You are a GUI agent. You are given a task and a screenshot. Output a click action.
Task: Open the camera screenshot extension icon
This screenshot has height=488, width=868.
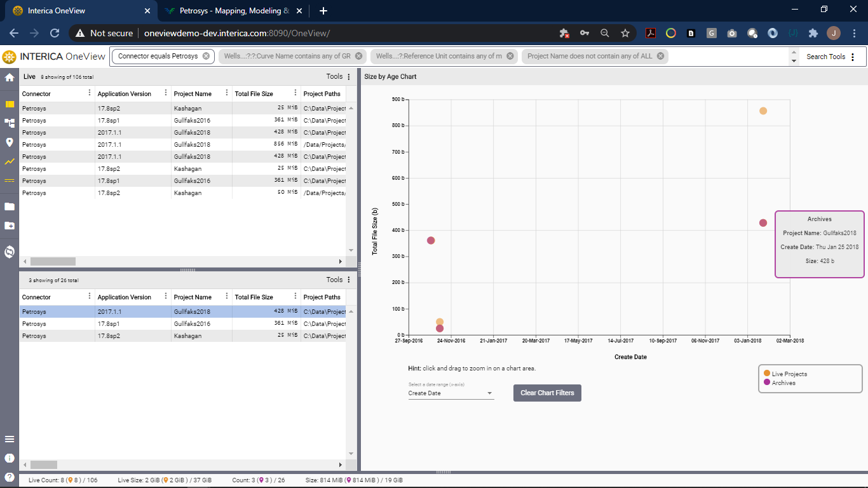[732, 33]
